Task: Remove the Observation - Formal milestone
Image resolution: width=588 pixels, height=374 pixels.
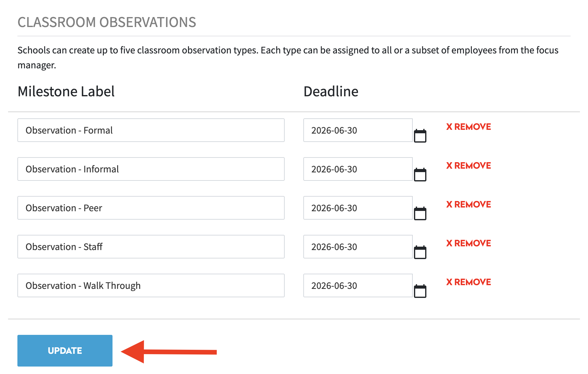Action: pos(468,127)
